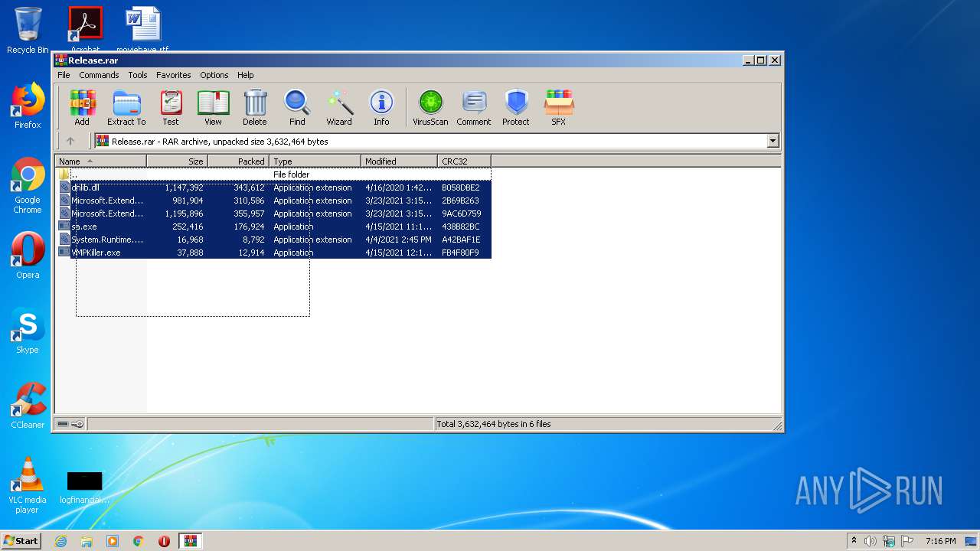Open CCleaner desktop shortcut
Viewport: 980px width, 551px height.
(x=28, y=406)
